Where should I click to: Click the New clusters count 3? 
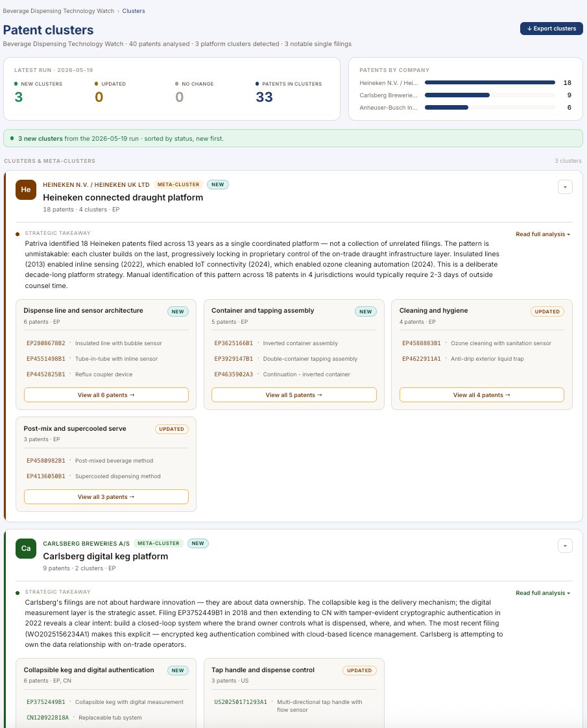pyautogui.click(x=19, y=97)
